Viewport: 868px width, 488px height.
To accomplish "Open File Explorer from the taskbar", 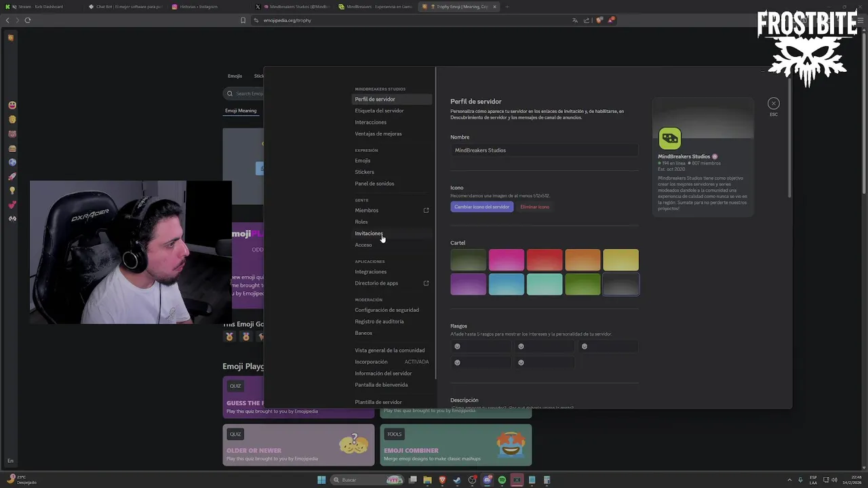I will pos(427,480).
